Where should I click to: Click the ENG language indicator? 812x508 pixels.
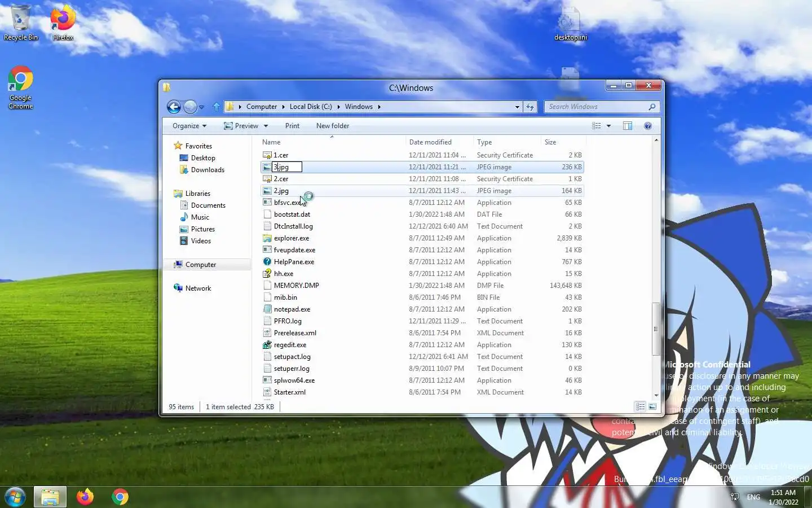click(753, 497)
